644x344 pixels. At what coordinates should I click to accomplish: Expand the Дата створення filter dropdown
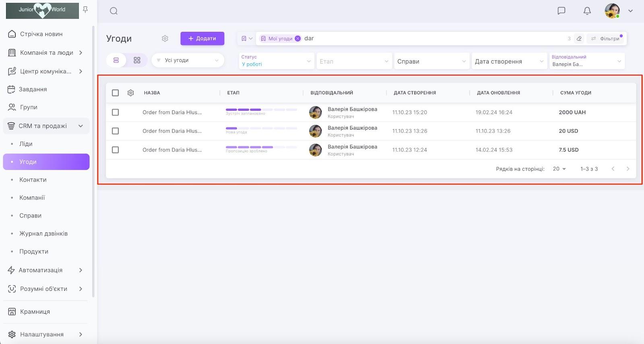[x=509, y=61]
